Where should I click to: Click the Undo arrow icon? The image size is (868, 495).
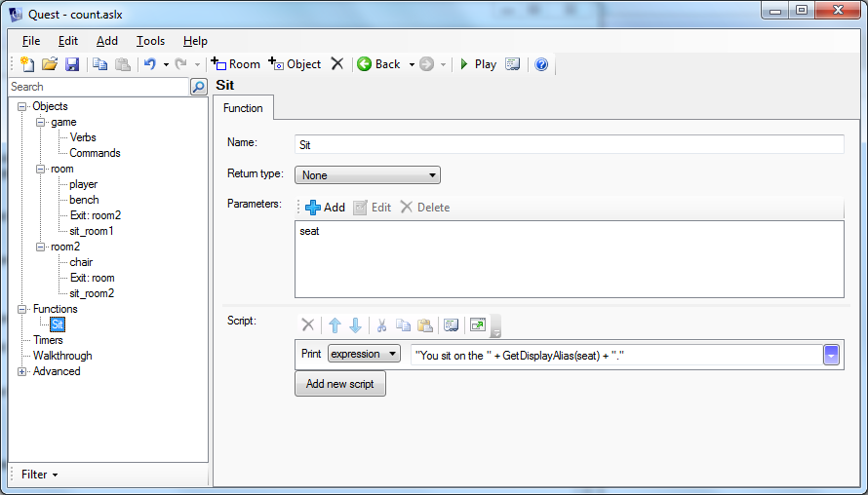[149, 64]
